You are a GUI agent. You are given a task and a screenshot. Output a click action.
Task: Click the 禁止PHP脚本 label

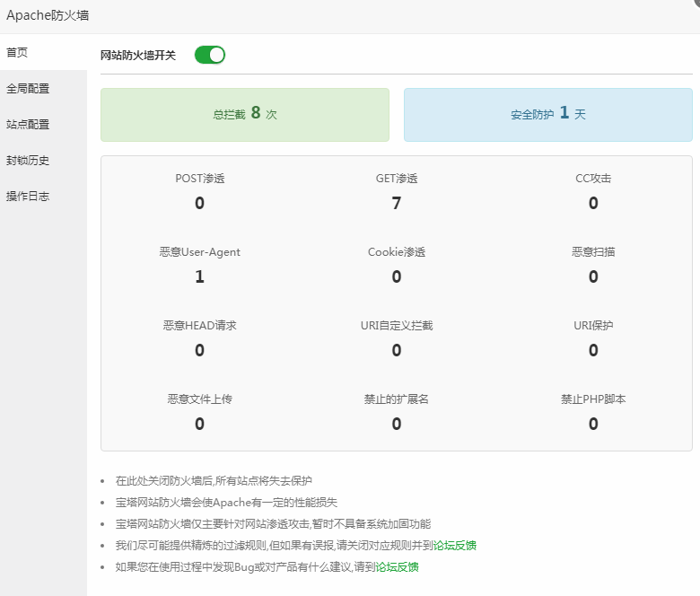coord(593,399)
